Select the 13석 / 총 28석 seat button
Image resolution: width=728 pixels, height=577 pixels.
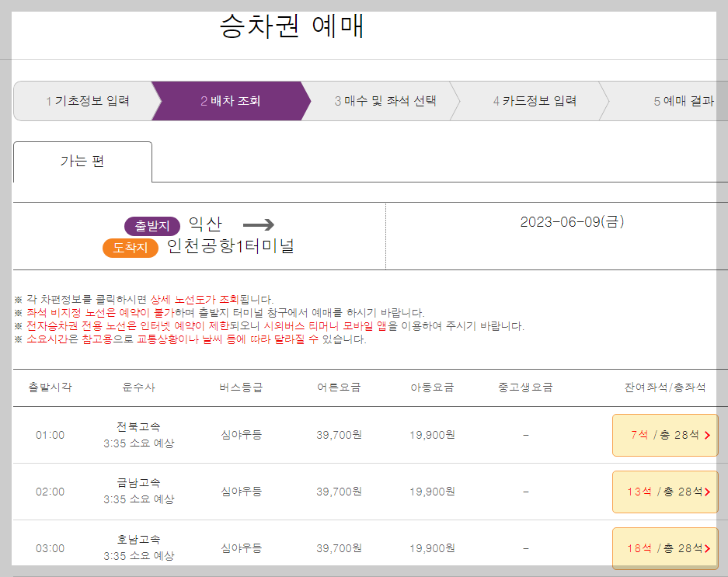(665, 492)
